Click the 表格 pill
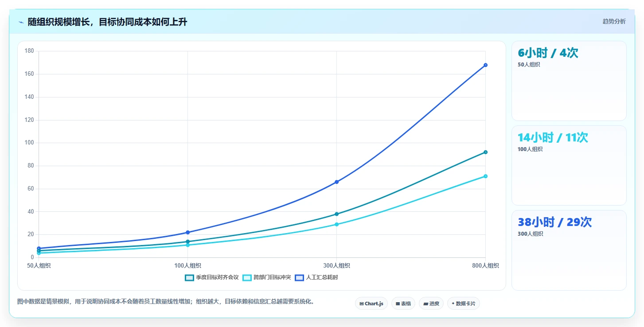Viewport: 644px width, 327px height. click(403, 304)
